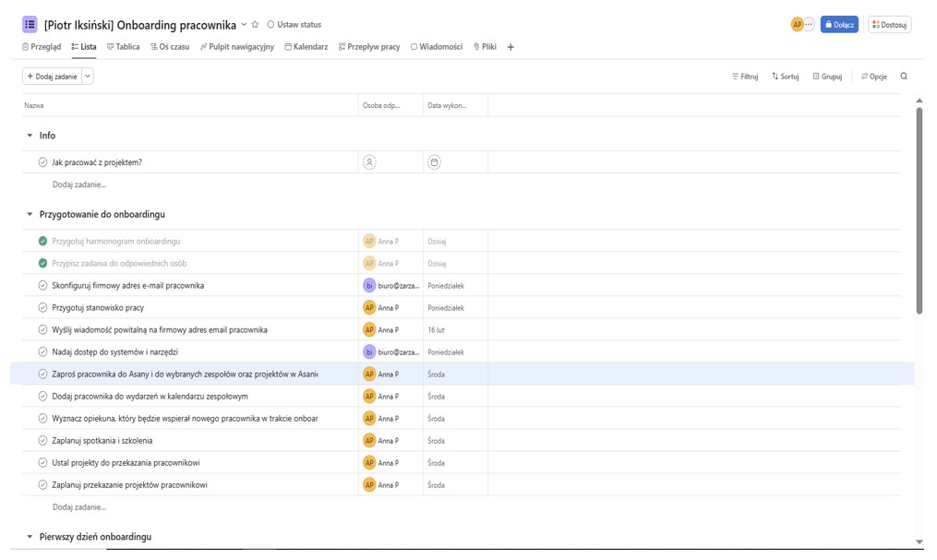Add a new tab with plus icon
This screenshot has width=937, height=560.
pyautogui.click(x=511, y=47)
